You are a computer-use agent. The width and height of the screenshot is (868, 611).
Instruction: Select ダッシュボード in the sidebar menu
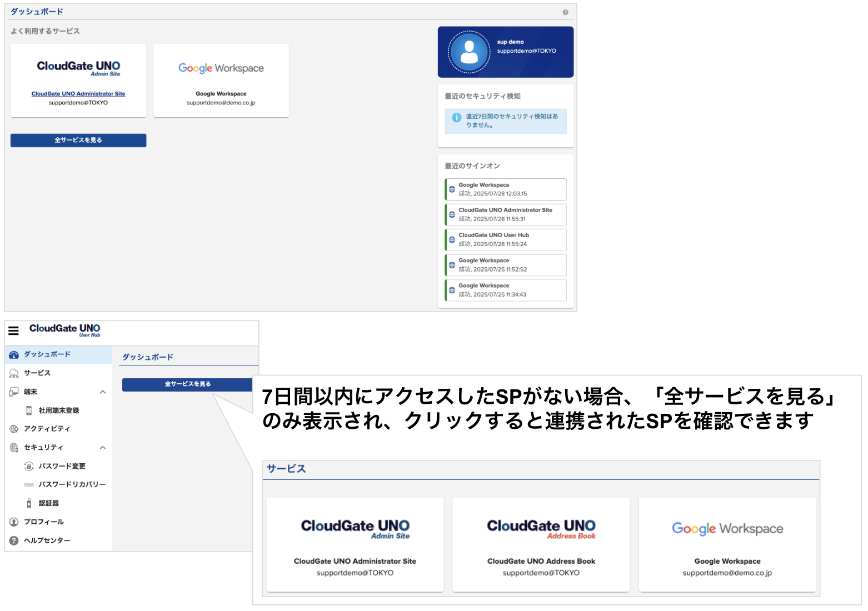(x=58, y=354)
